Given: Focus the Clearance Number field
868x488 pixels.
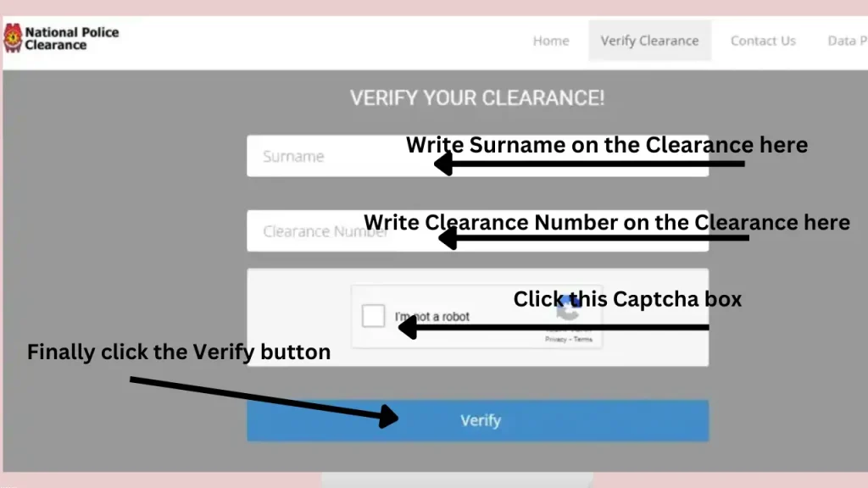Looking at the screenshot, I should (478, 230).
